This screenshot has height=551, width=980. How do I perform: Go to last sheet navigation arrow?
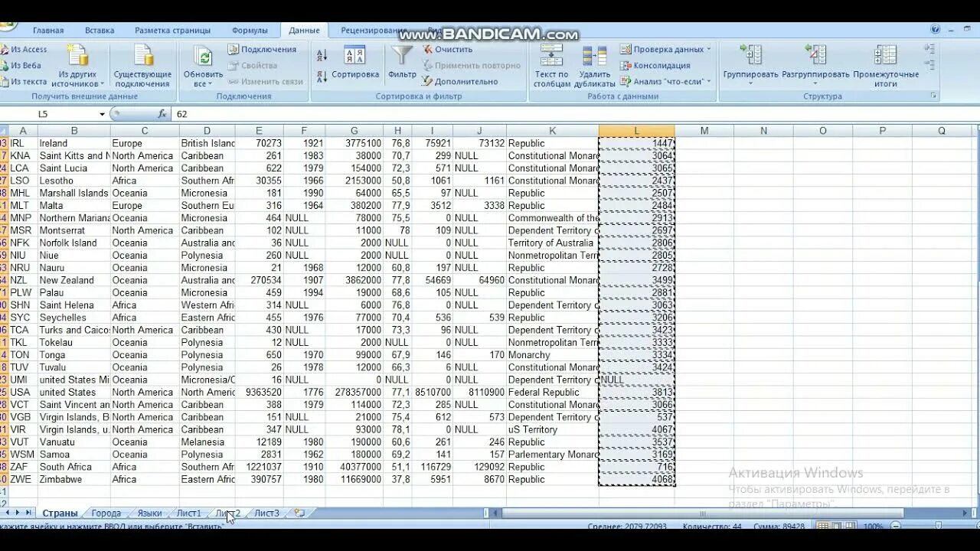coord(29,513)
